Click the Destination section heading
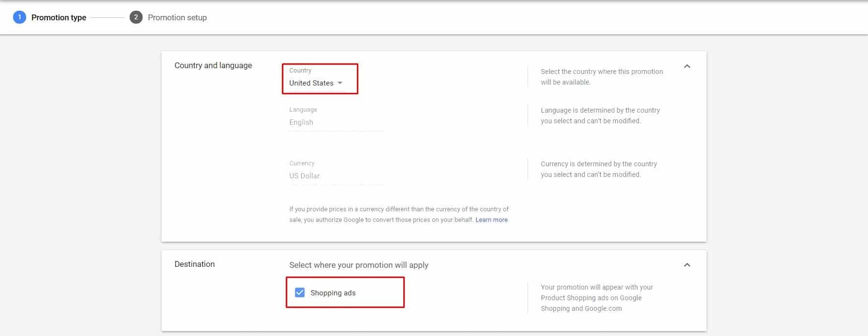Screen dimensions: 868x336 pyautogui.click(x=194, y=264)
